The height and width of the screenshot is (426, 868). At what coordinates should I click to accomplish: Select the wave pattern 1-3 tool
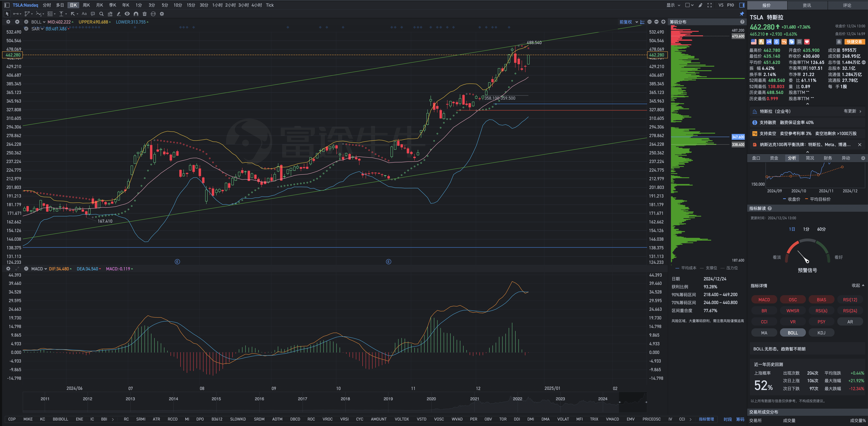[39, 14]
